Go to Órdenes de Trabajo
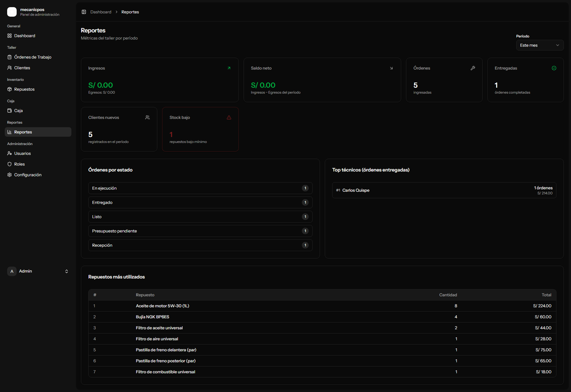 point(38,57)
